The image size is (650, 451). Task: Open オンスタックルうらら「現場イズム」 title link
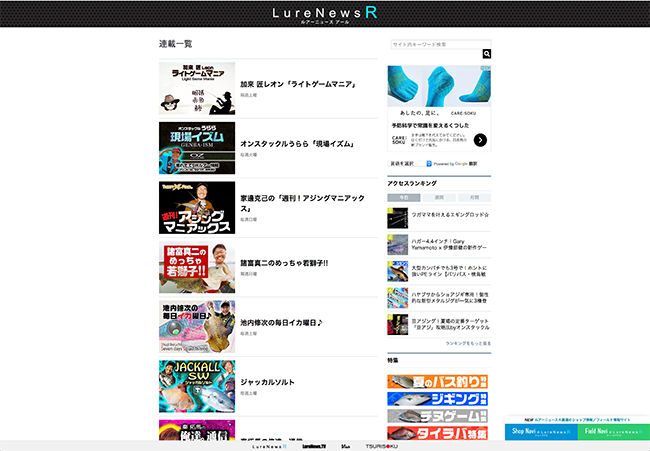[297, 144]
